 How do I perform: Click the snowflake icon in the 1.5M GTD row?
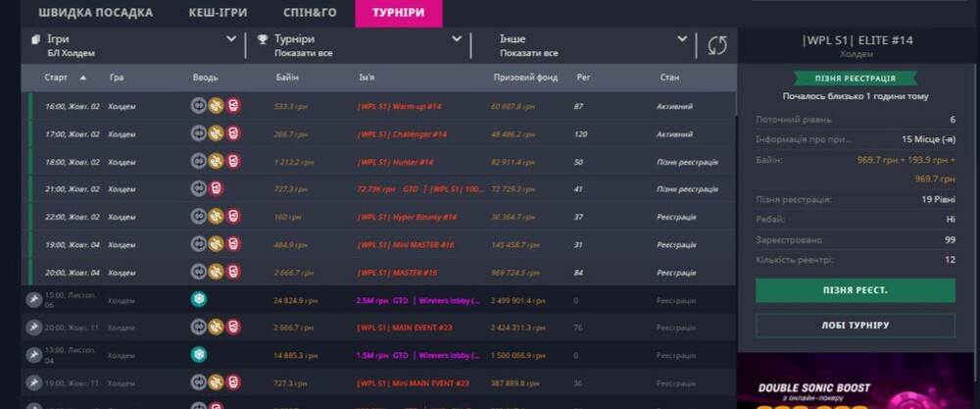pos(199,354)
